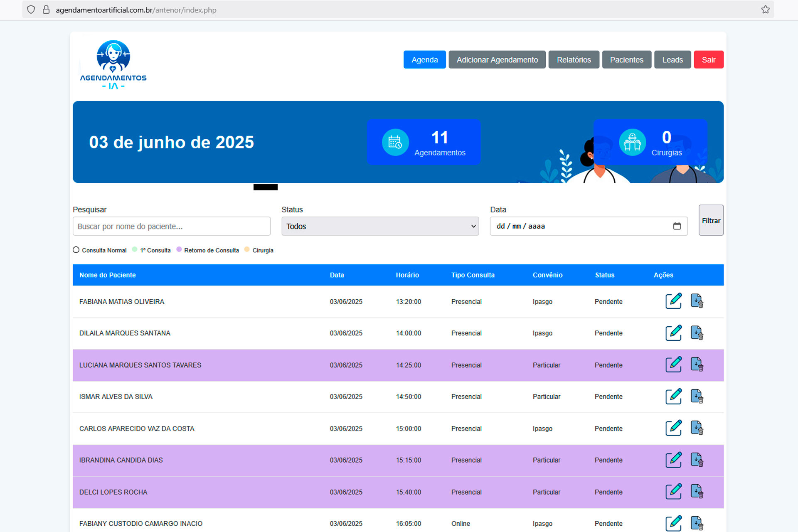The height and width of the screenshot is (532, 798).
Task: View site security lock icon
Action: click(46, 10)
